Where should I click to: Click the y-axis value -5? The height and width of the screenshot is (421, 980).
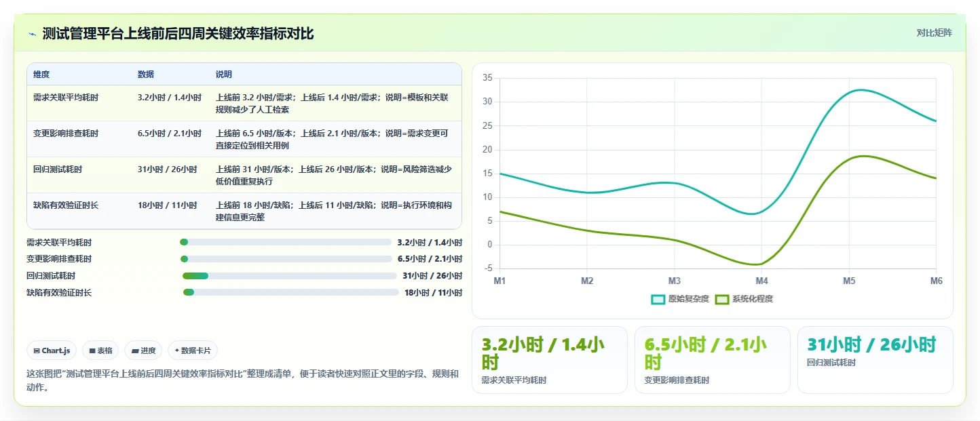[487, 268]
